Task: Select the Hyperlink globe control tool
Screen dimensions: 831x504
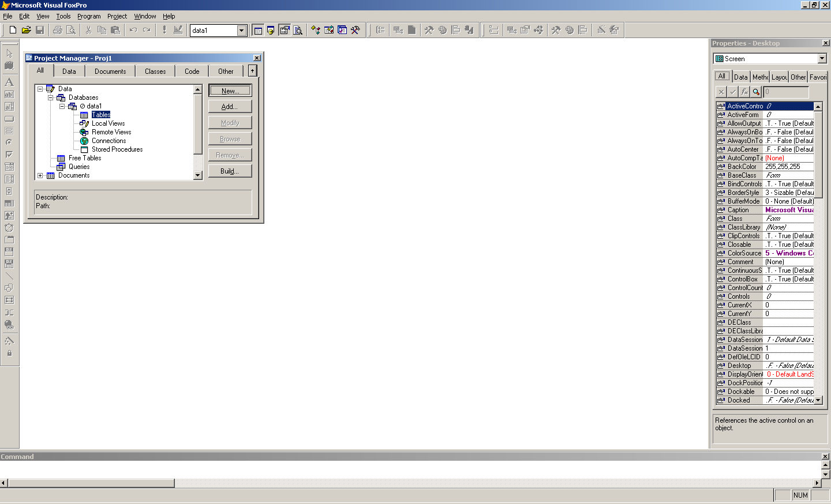Action: (x=9, y=325)
